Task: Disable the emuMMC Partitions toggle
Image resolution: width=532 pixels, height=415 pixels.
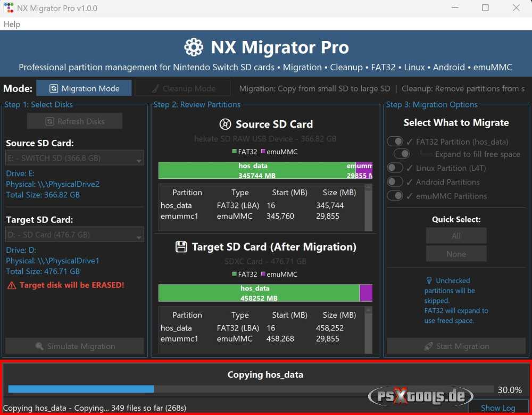Action: point(395,196)
